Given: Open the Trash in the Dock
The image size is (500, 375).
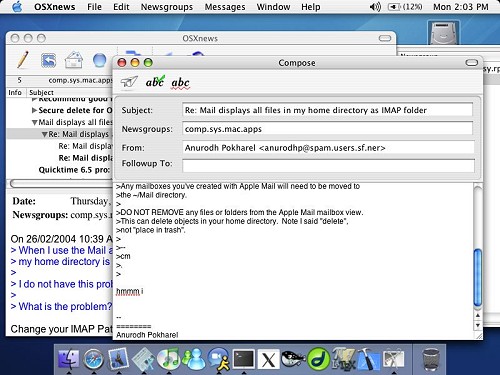Looking at the screenshot, I should click(x=431, y=359).
